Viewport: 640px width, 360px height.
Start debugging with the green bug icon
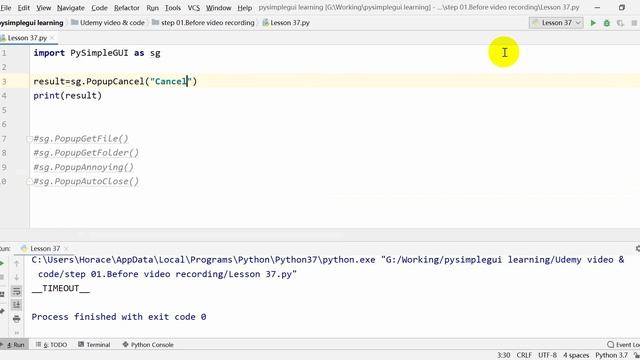(607, 23)
